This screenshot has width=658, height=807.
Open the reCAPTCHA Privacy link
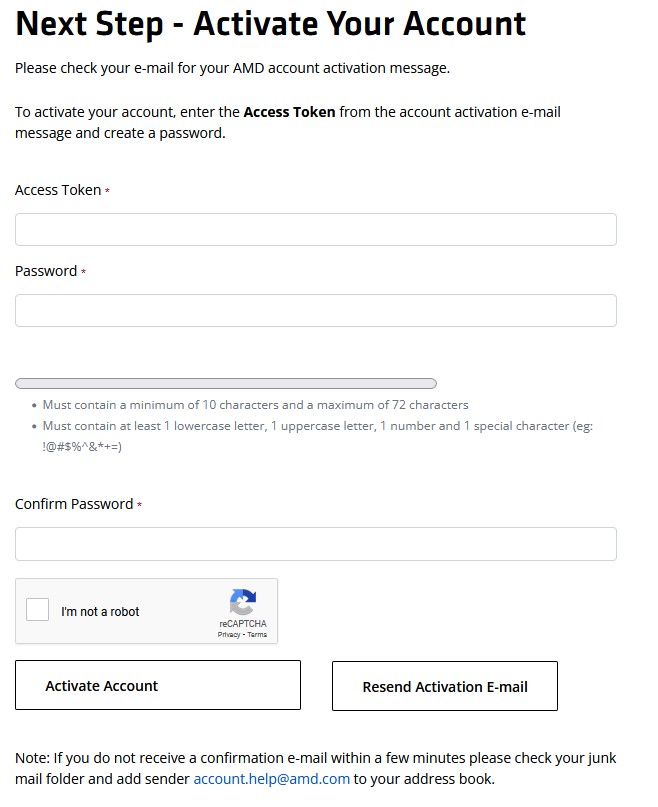pos(228,635)
